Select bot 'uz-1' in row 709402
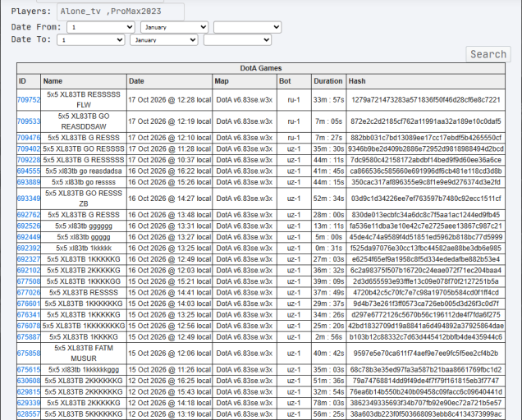This screenshot has width=522, height=420. click(294, 148)
